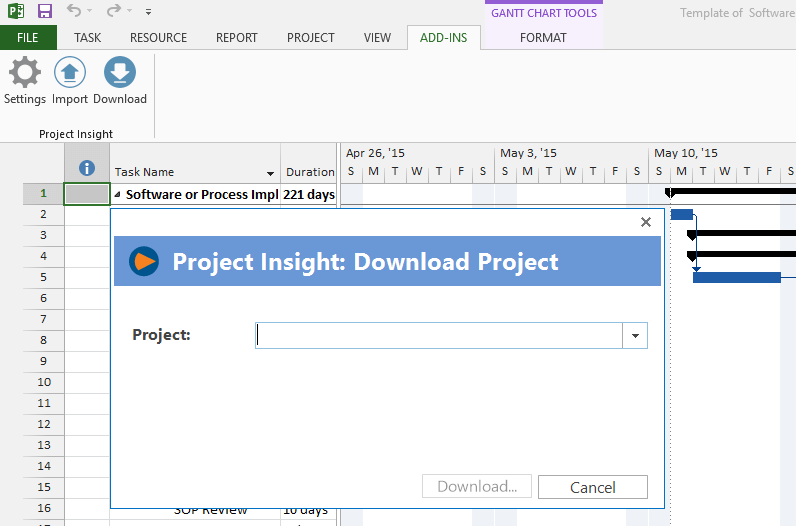Select the Duration column header
The image size is (796, 526).
click(x=309, y=172)
